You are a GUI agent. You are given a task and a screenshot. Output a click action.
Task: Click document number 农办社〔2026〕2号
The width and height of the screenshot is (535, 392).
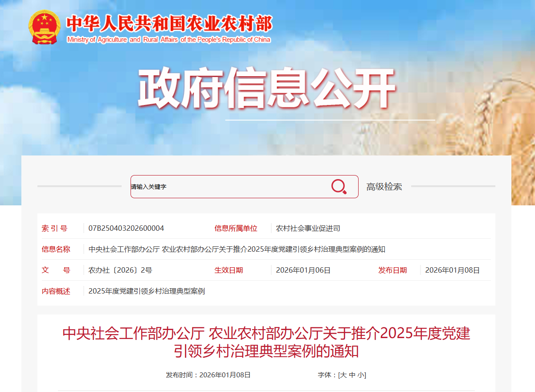coord(120,270)
